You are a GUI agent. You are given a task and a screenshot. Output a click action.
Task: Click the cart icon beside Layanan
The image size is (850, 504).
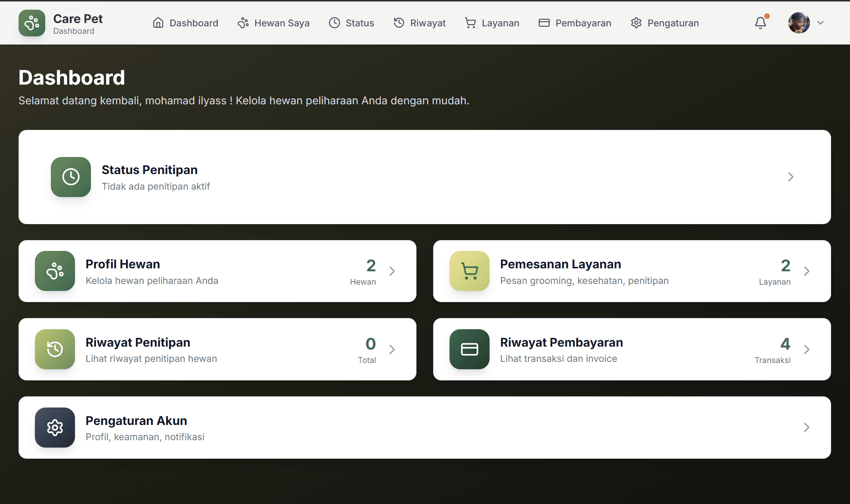(x=470, y=23)
